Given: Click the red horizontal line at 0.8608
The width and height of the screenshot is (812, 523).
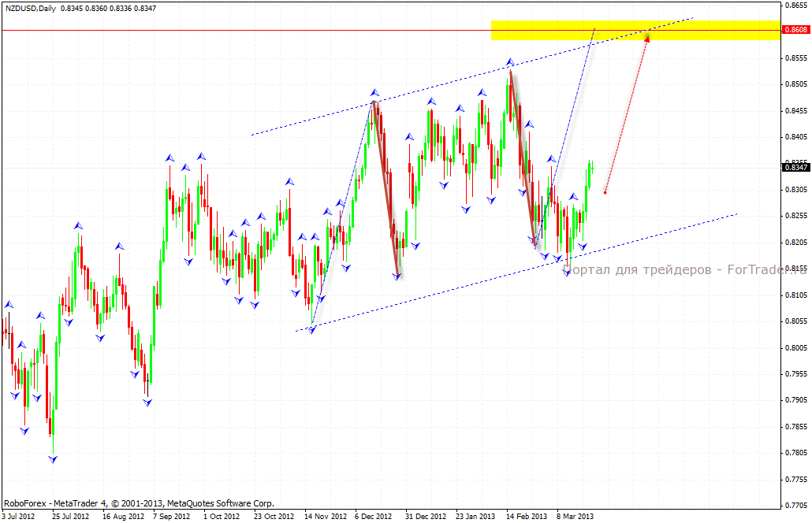Looking at the screenshot, I should 237,30.
